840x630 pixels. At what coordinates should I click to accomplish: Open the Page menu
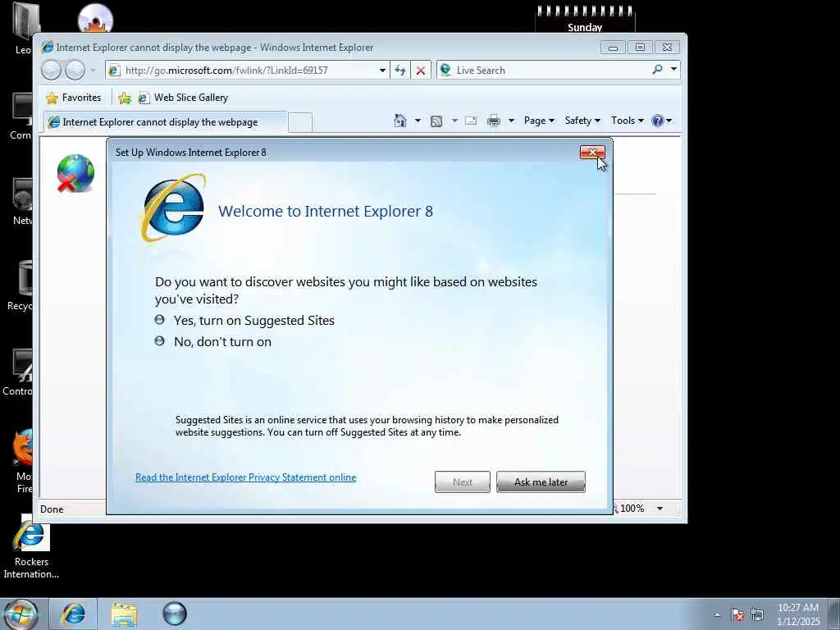coord(539,121)
